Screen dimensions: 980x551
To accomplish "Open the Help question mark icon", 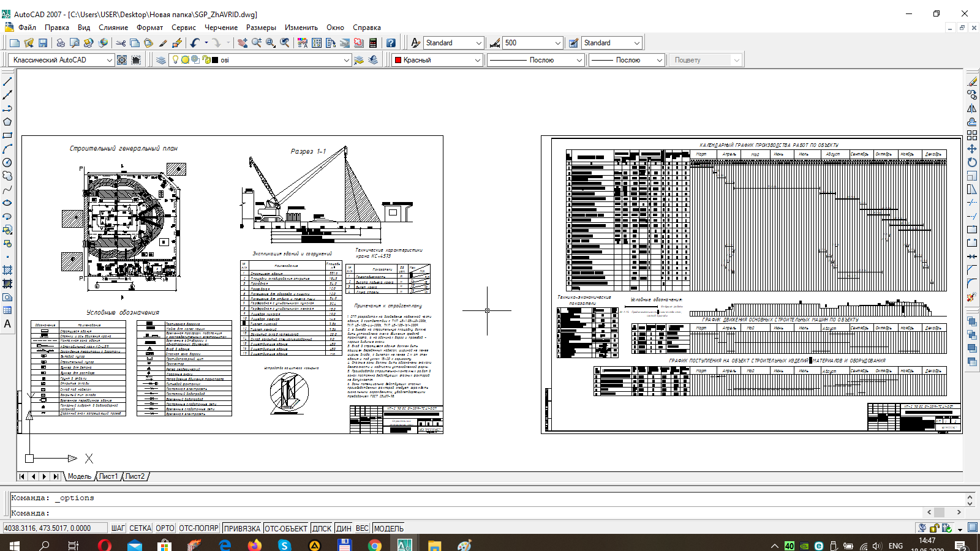I will point(391,43).
